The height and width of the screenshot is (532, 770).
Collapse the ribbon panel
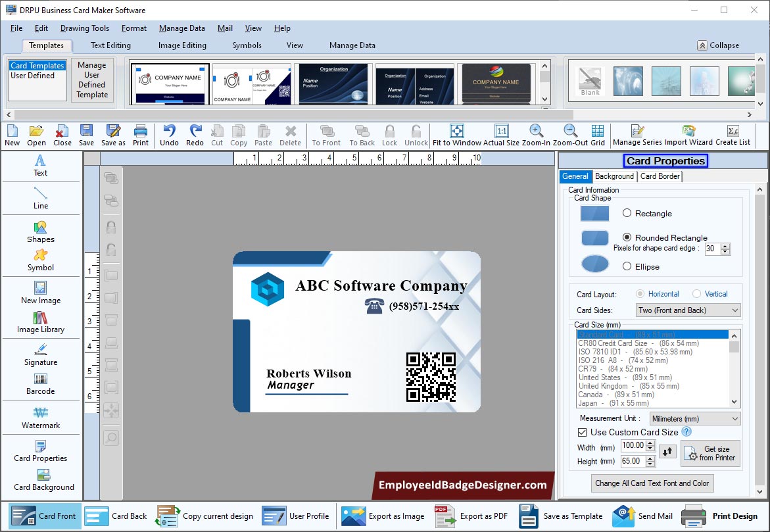coord(718,45)
